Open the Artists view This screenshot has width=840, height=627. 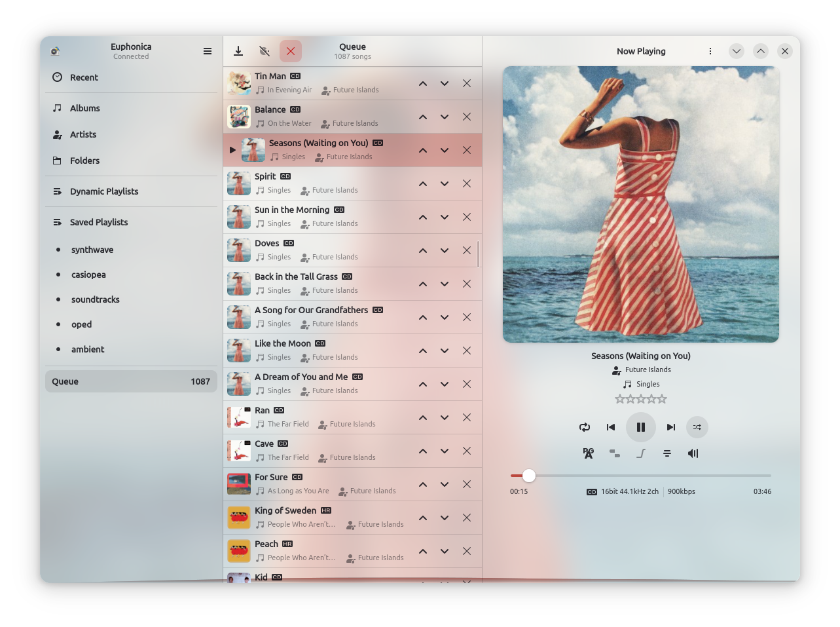tap(131, 134)
